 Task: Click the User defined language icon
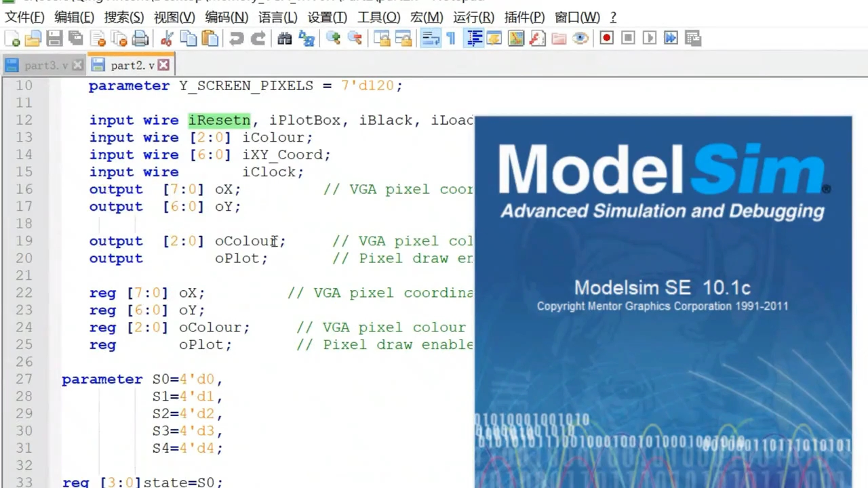[x=494, y=38]
